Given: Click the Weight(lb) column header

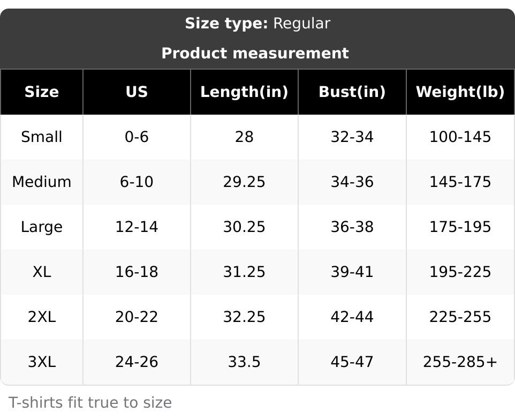Looking at the screenshot, I should [x=460, y=92].
